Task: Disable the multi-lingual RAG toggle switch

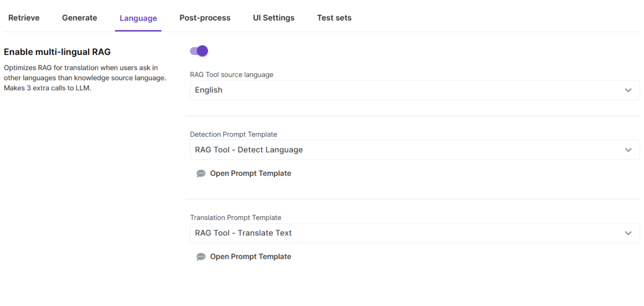Action: (x=199, y=51)
